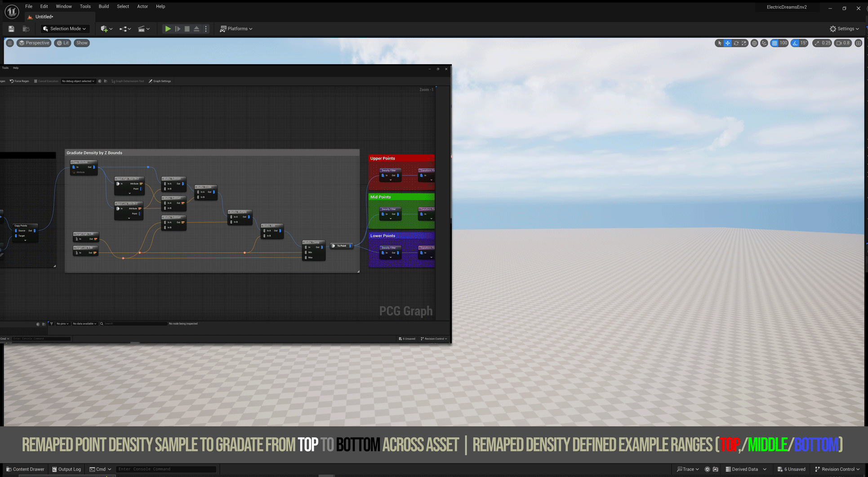Click the Advance single frame button
The width and height of the screenshot is (868, 477).
pos(178,29)
